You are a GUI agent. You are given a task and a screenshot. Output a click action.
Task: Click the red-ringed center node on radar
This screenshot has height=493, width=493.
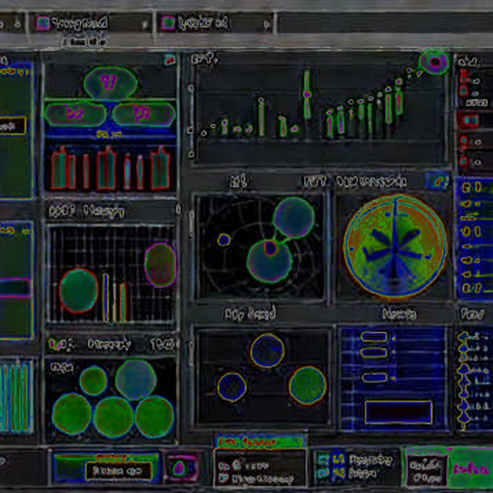click(x=271, y=248)
